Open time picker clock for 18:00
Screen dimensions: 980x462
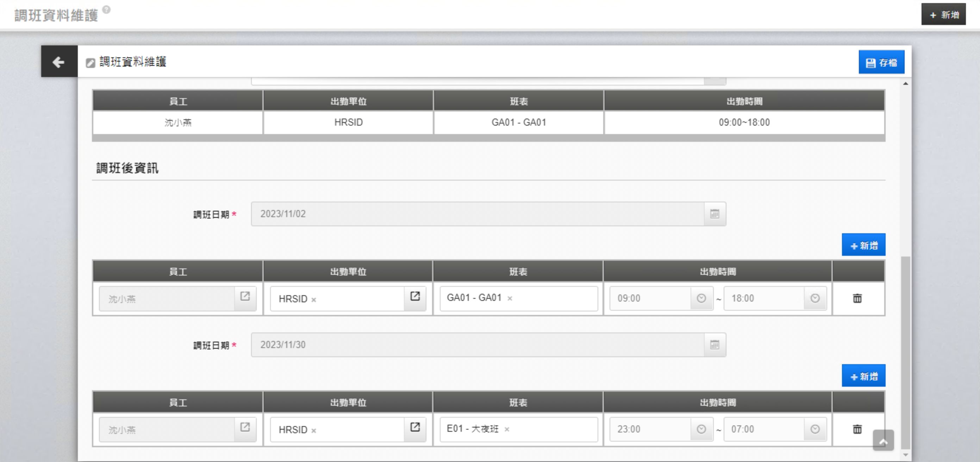coord(815,298)
